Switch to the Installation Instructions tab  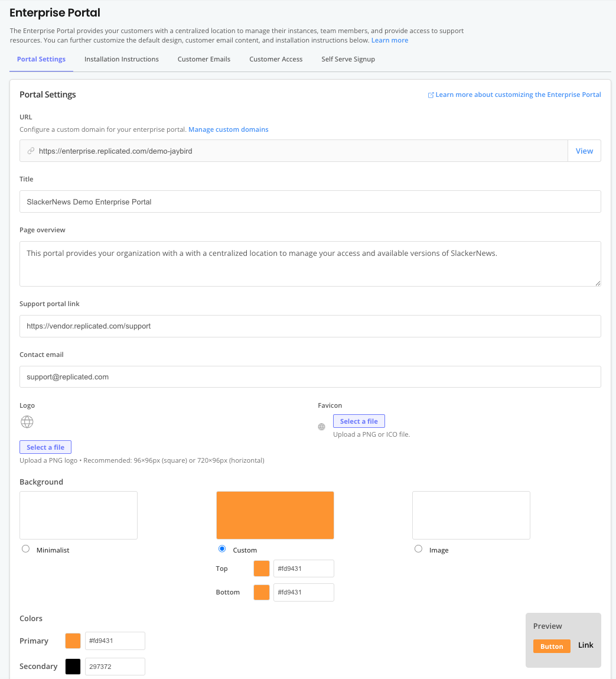click(122, 59)
